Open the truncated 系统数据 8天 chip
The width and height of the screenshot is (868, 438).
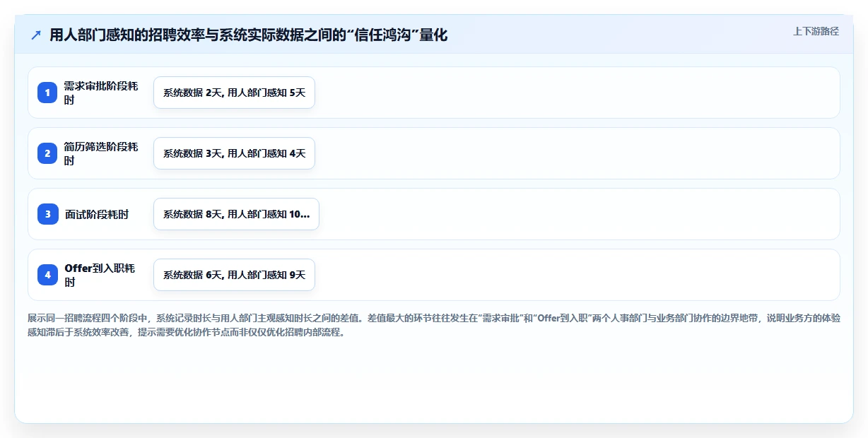pos(236,214)
